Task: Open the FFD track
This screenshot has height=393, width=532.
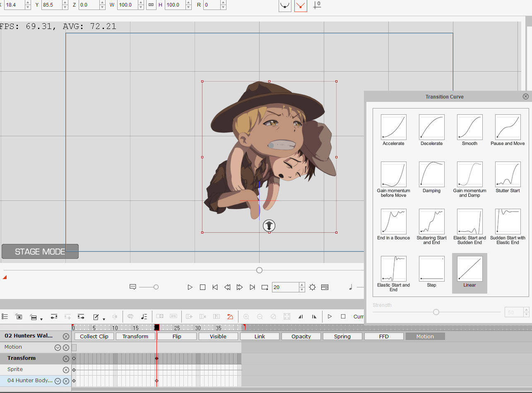Action: [384, 336]
